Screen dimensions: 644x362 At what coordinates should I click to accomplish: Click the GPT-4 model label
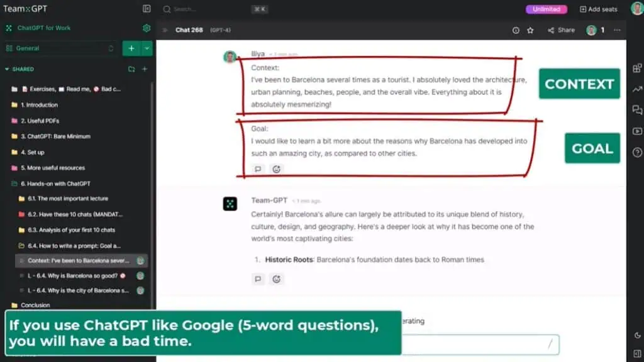point(221,30)
